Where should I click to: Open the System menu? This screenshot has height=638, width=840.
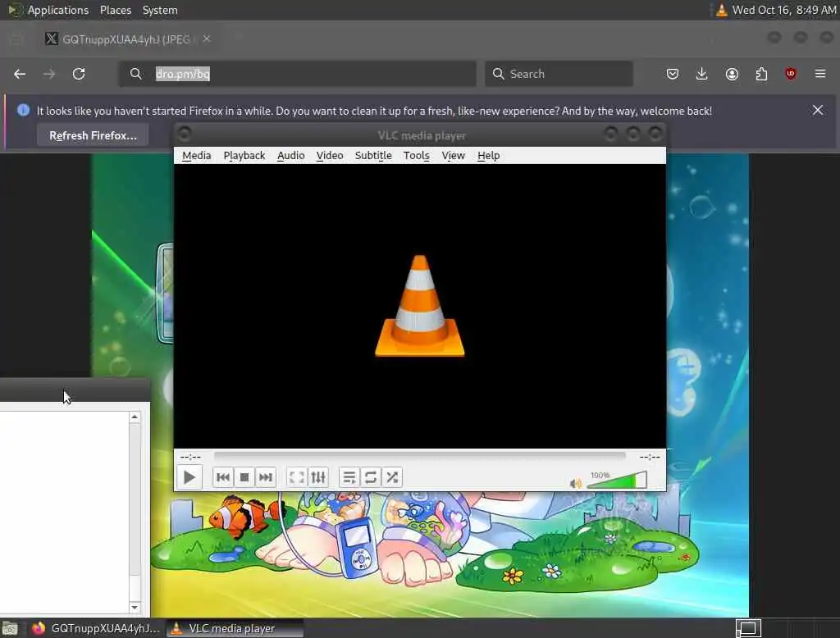tap(160, 10)
